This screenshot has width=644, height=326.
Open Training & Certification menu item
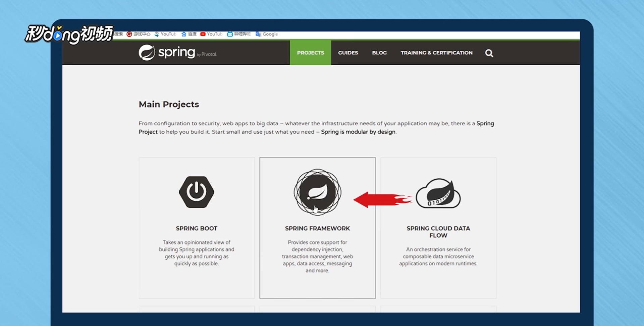click(436, 53)
